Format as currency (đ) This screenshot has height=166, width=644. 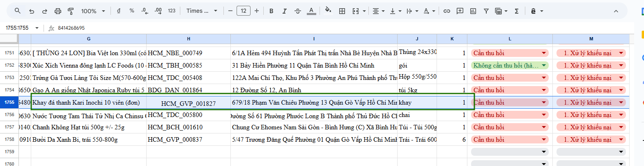[x=119, y=11]
